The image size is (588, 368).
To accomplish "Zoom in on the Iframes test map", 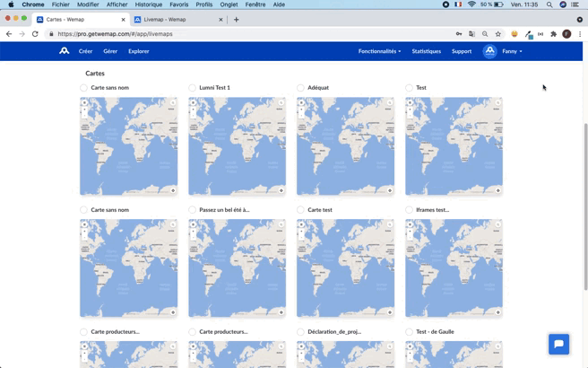I will [410, 232].
